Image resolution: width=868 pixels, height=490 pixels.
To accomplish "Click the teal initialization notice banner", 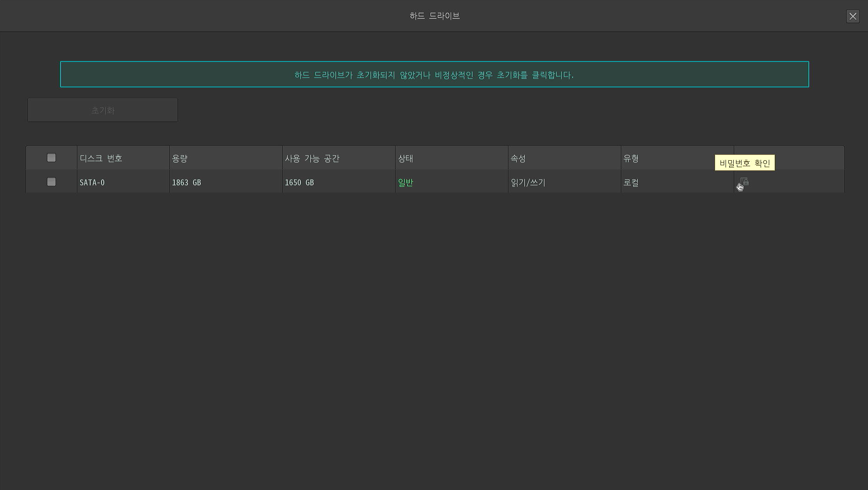I will [x=434, y=74].
